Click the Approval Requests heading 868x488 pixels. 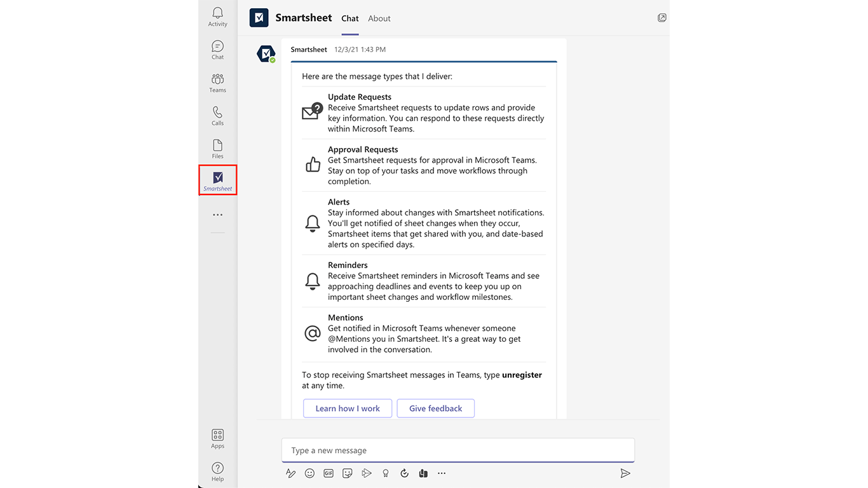[363, 150]
